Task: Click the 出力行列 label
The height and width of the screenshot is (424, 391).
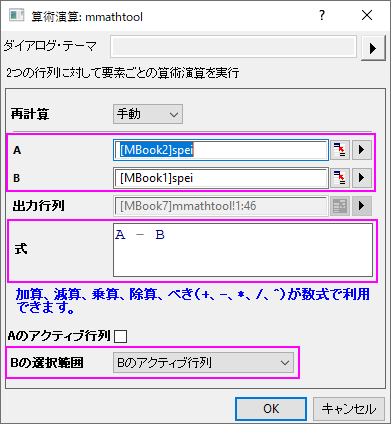Action: pyautogui.click(x=38, y=206)
